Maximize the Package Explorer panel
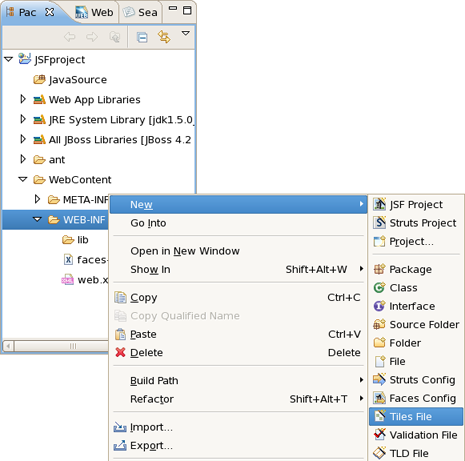The image size is (465, 461). click(x=187, y=10)
